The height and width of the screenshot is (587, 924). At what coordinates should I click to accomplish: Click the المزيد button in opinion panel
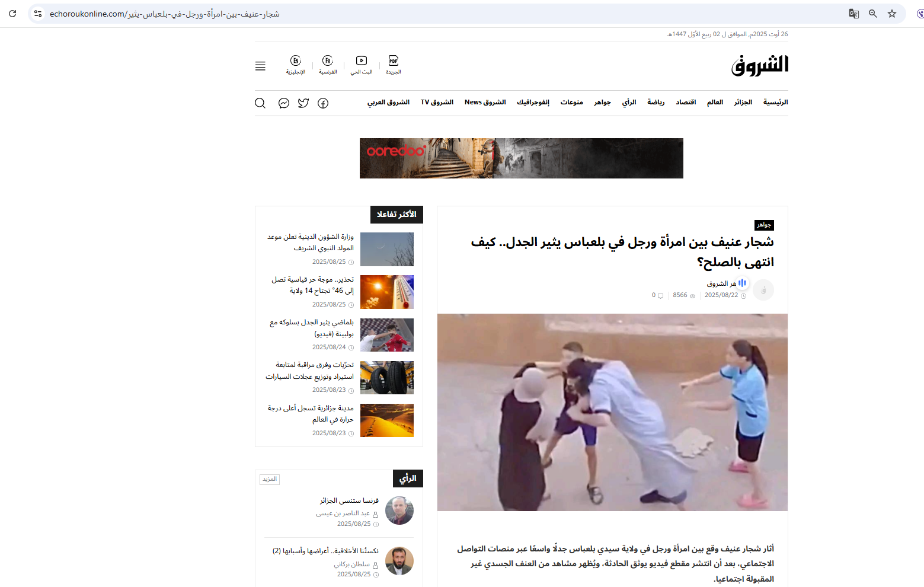(270, 479)
